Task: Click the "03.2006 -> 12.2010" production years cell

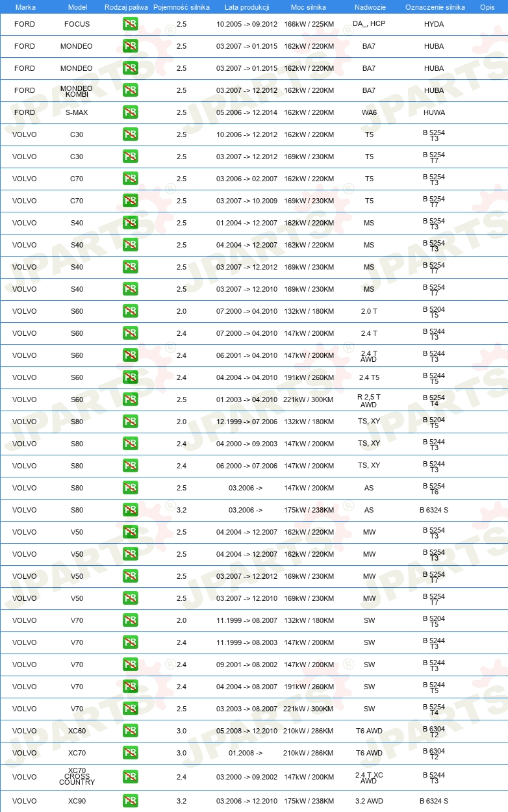Action: (x=247, y=801)
